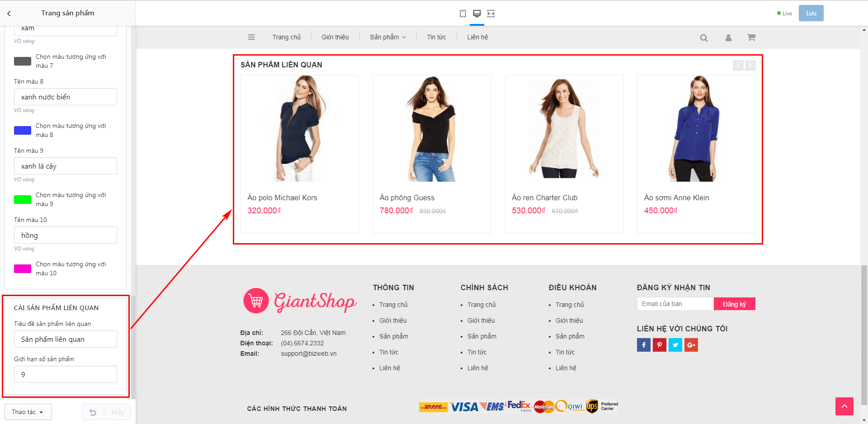Open the Áo phông Guess product image
The width and height of the screenshot is (868, 424).
click(x=432, y=129)
